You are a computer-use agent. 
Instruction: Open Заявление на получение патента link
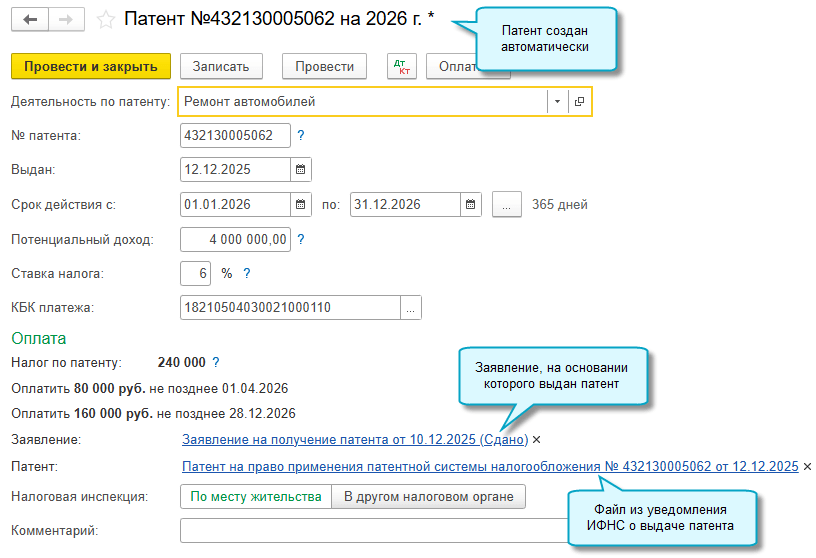tap(355, 440)
